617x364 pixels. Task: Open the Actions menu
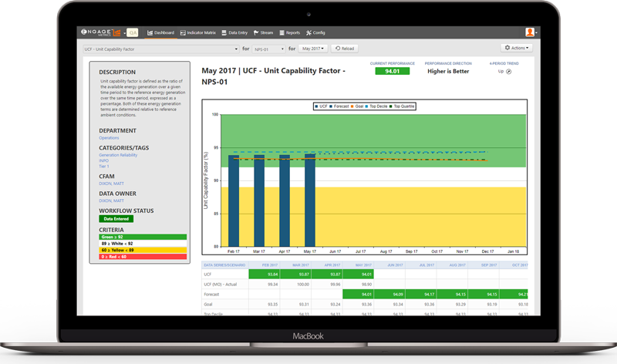click(517, 48)
